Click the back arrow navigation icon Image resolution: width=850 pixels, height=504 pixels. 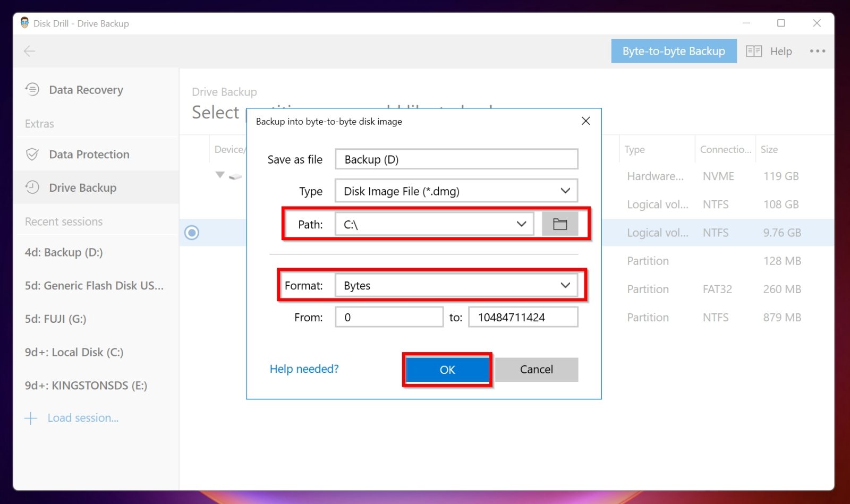[x=29, y=51]
